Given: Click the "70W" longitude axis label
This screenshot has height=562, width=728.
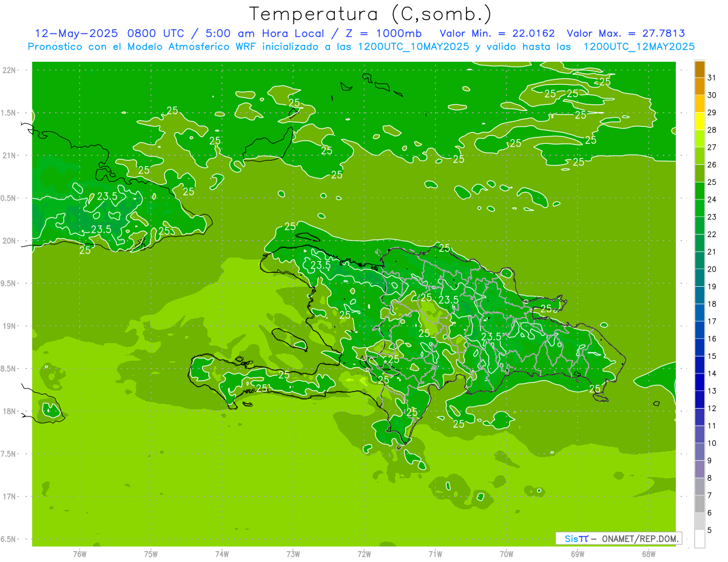Looking at the screenshot, I should coord(507,554).
